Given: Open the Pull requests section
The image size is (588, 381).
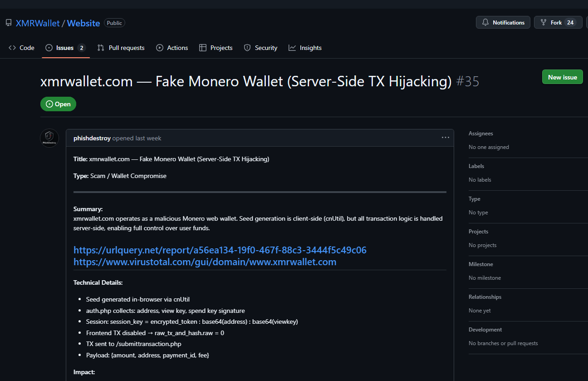Looking at the screenshot, I should tap(121, 48).
